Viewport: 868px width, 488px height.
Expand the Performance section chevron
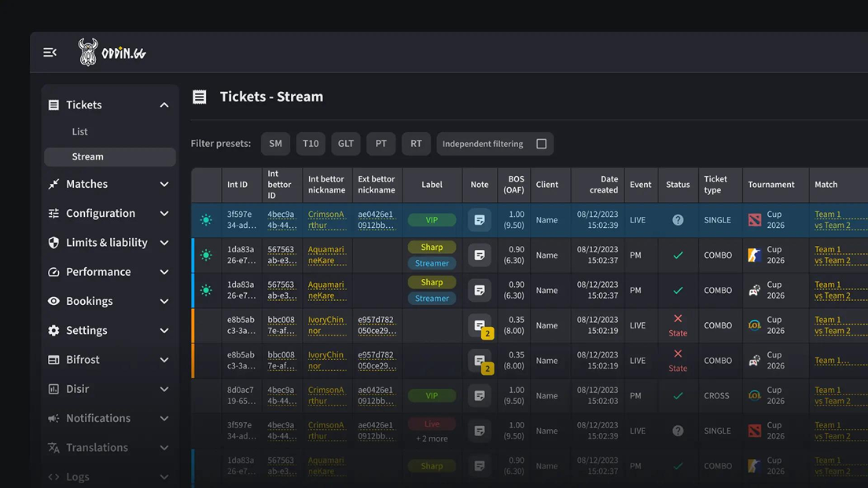click(x=164, y=272)
